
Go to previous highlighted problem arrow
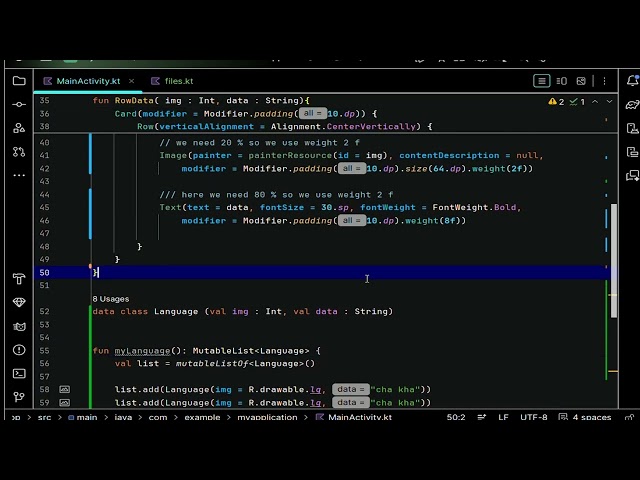tap(595, 102)
